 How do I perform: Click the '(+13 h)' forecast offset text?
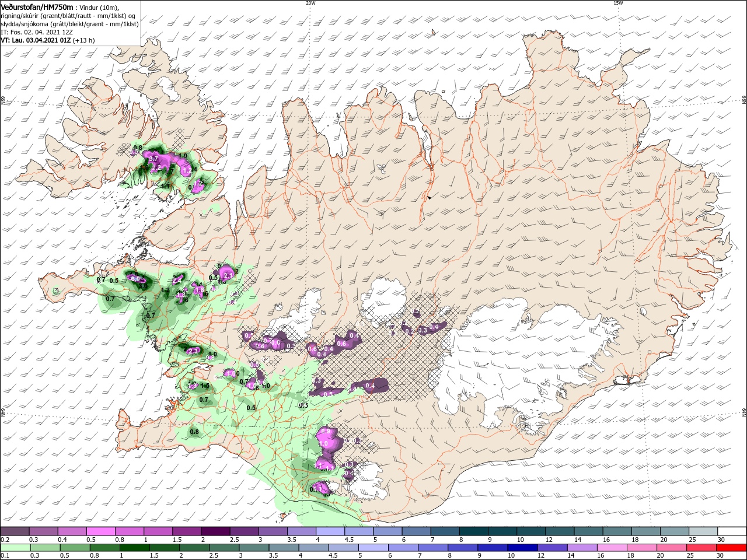click(x=84, y=40)
